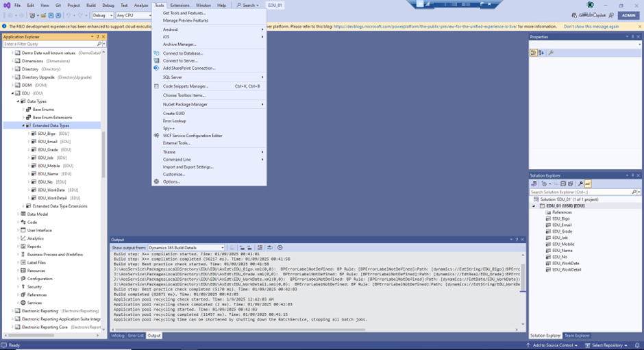Toggle auto-hide pin on Properties panel
This screenshot has width=644, height=350.
tap(633, 37)
